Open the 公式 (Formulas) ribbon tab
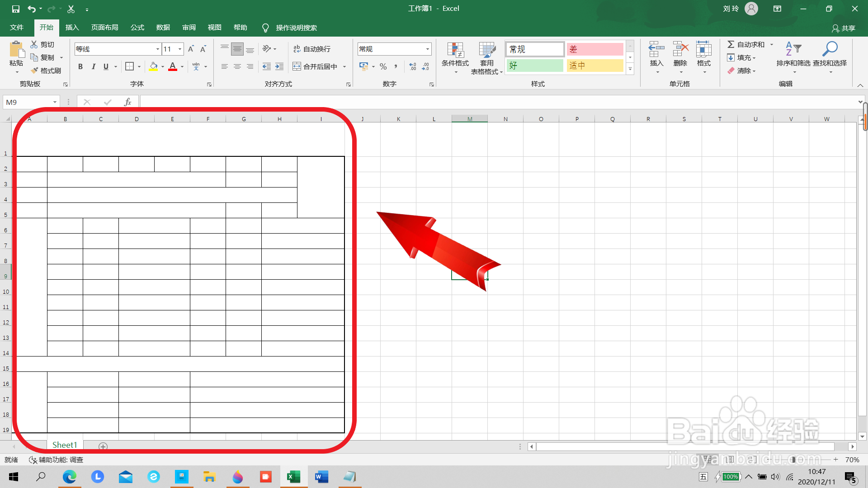Screen dimensions: 868x488 coord(137,28)
